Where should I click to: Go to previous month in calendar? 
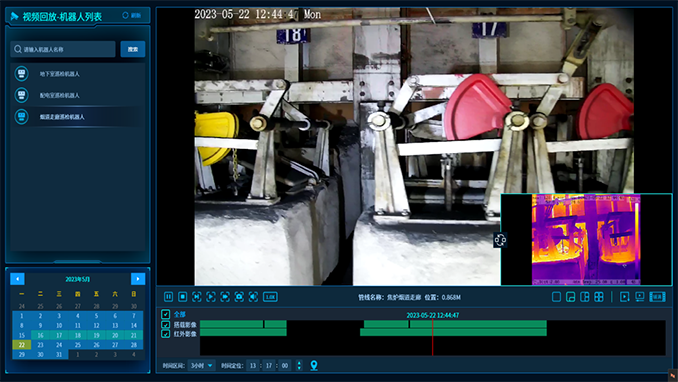tap(17, 279)
